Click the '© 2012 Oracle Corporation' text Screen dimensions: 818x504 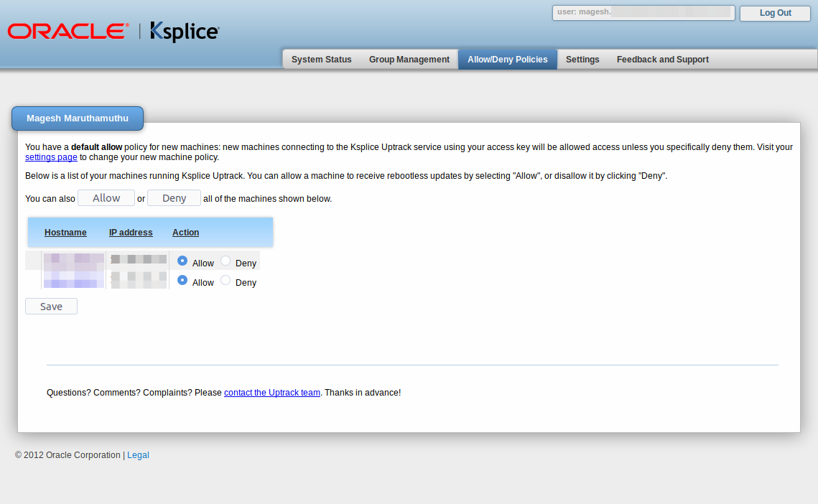[x=68, y=455]
